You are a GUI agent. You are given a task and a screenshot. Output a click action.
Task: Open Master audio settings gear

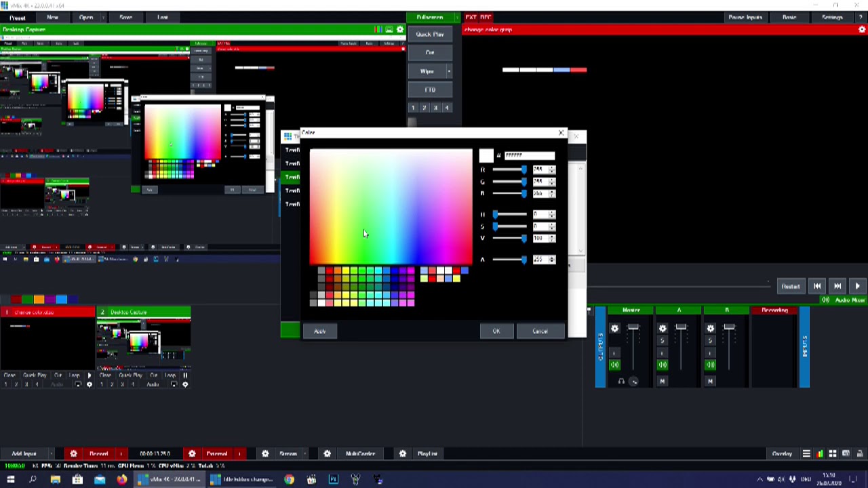point(614,329)
